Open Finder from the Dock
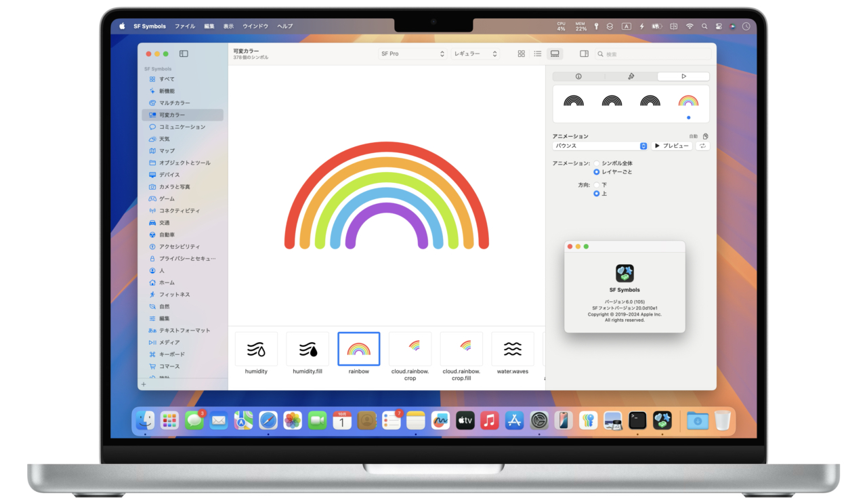 coord(144,421)
